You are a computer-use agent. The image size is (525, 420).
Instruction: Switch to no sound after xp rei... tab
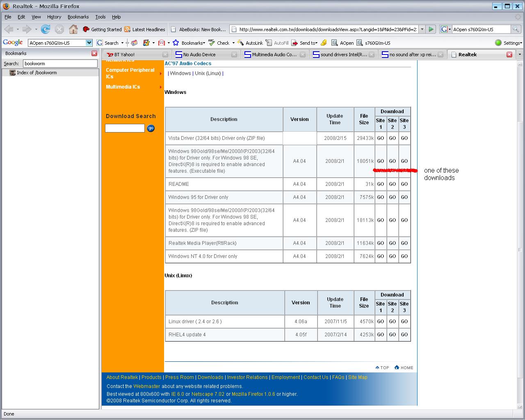coord(413,55)
